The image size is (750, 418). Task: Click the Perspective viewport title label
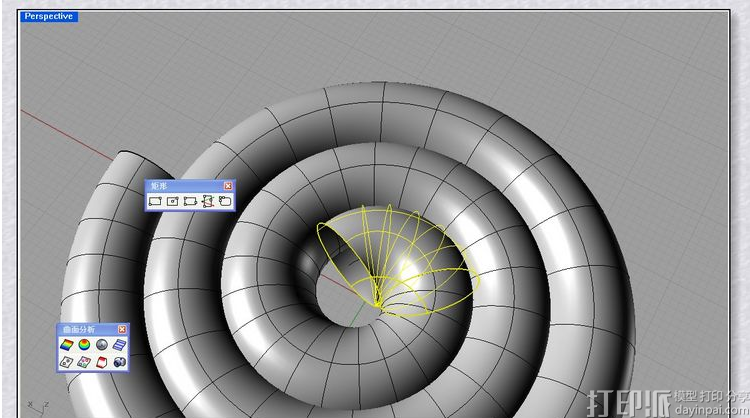click(49, 16)
